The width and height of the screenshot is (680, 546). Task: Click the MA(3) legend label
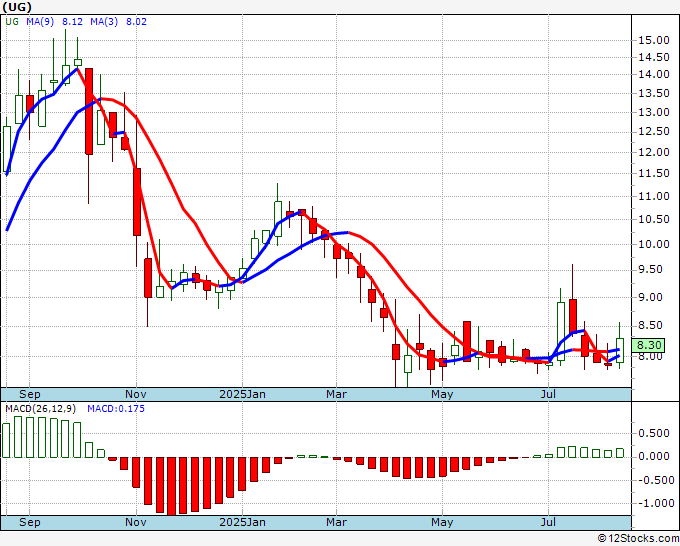click(x=104, y=21)
